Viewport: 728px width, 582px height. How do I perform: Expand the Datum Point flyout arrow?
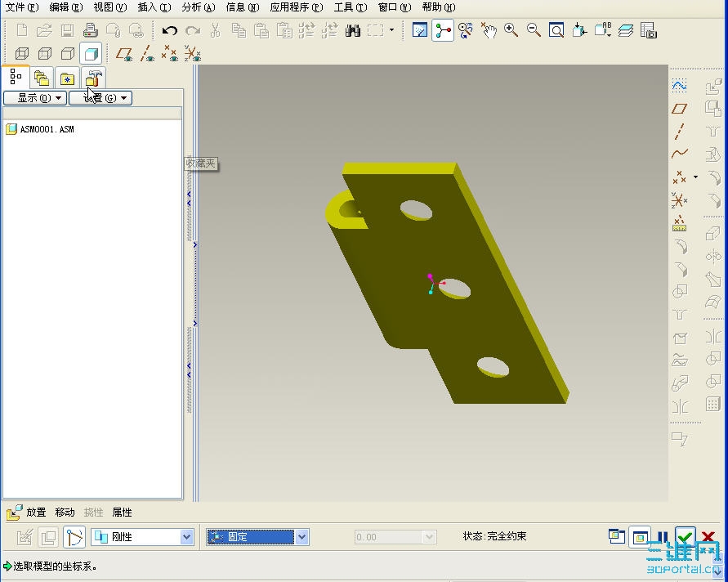tap(695, 177)
